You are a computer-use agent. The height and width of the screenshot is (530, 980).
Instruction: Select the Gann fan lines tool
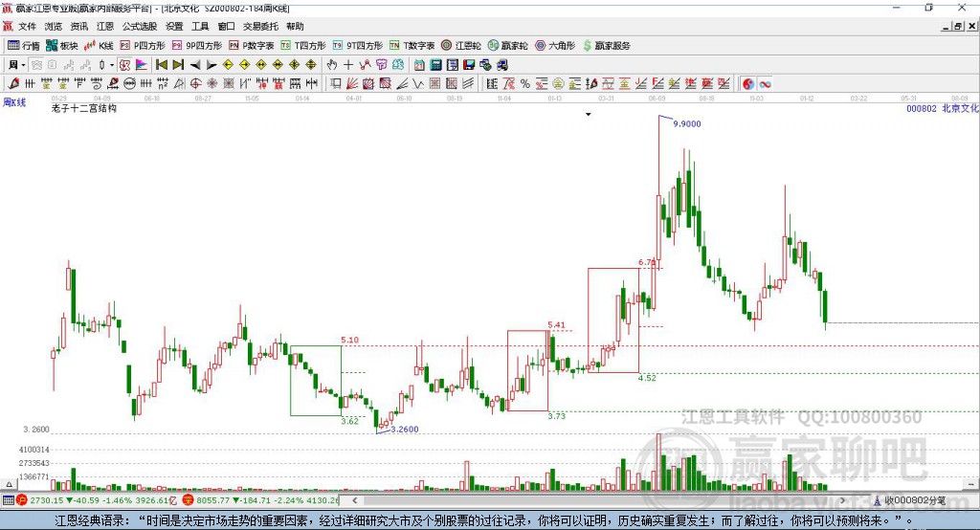click(x=352, y=84)
